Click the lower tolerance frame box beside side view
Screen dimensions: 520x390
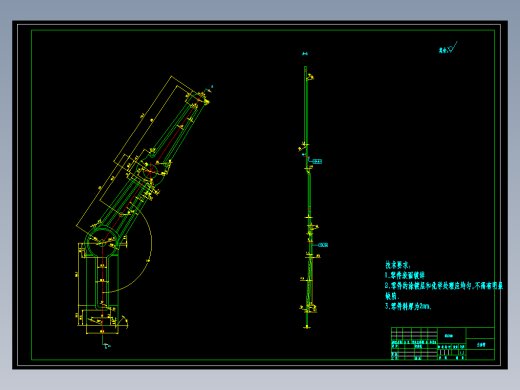point(323,245)
